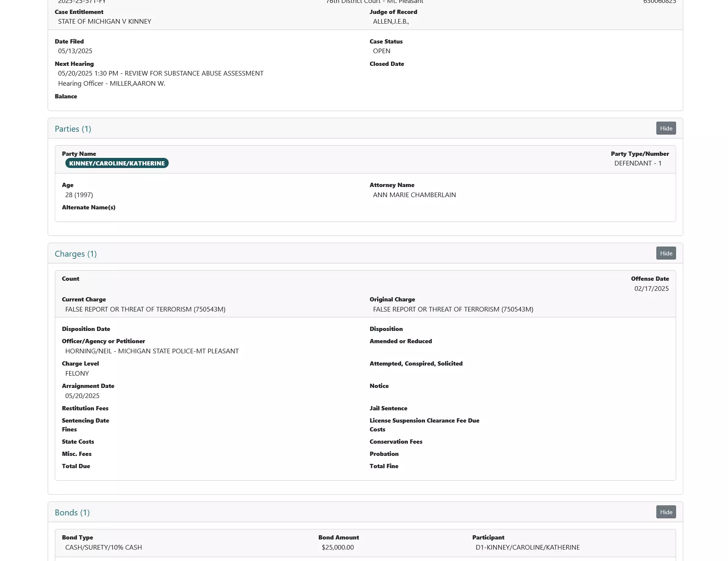
Task: Select Hearing Officer MILLER,AARON W. text
Action: [112, 84]
